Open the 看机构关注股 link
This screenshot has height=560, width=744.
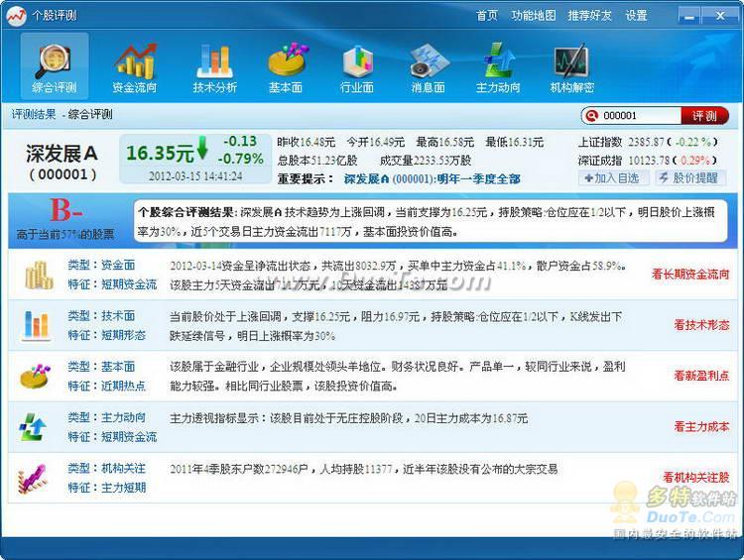[696, 477]
